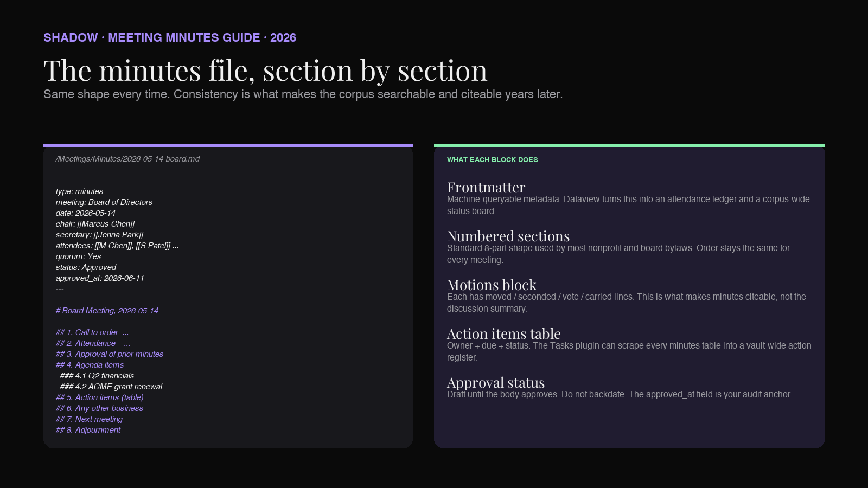Select the 'Motions block' heading
This screenshot has width=868, height=488.
492,285
